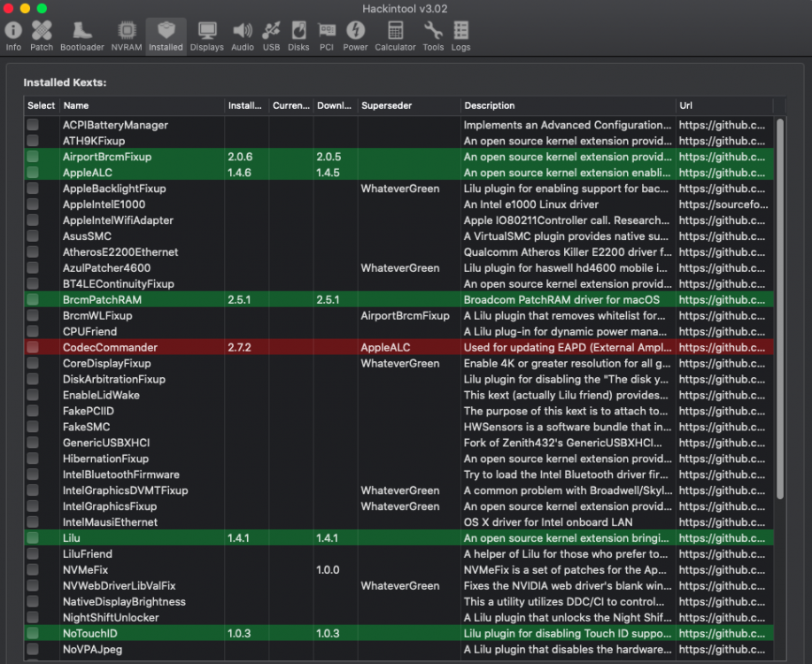Select the DiskArbitrationFixup description text
Image resolution: width=812 pixels, height=664 pixels.
click(x=566, y=379)
